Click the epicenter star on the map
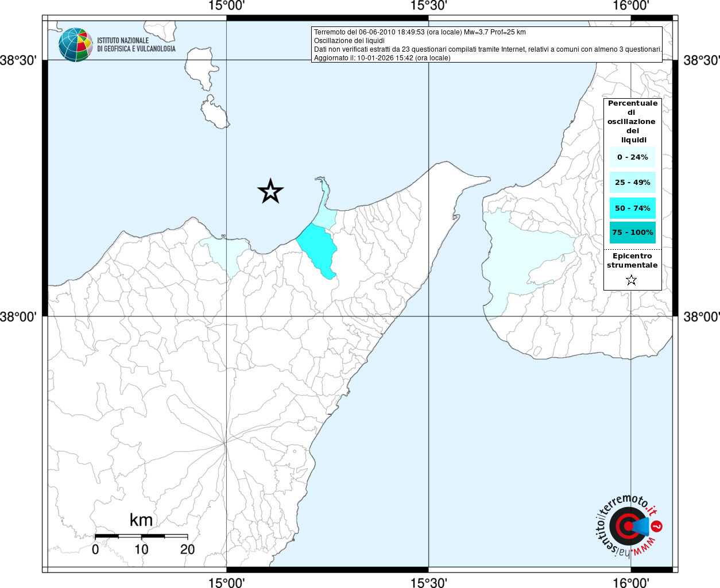The image size is (720, 588). point(270,191)
